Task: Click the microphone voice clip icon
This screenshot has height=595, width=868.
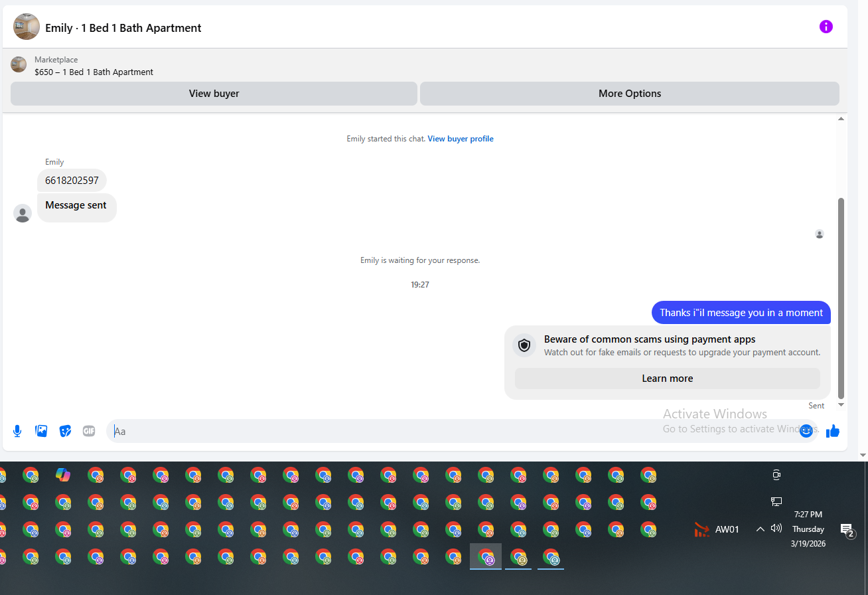Action: [x=17, y=431]
